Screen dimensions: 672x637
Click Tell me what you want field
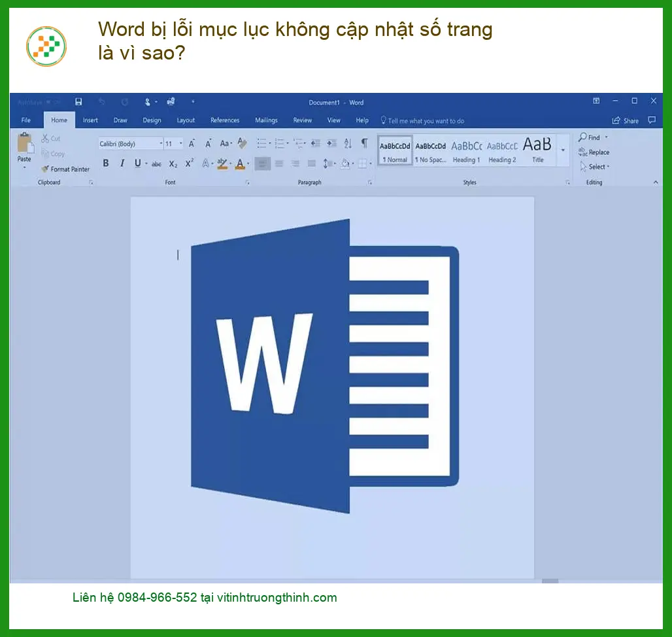tap(422, 121)
